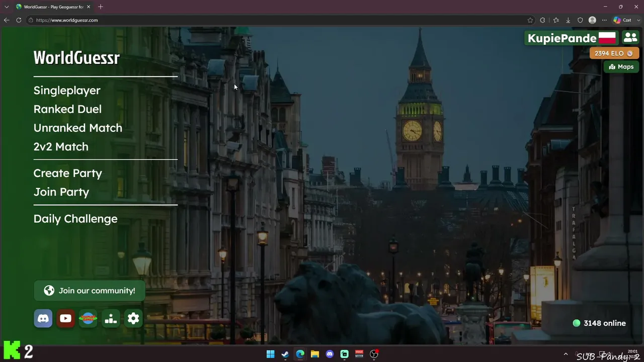Open a new browser tab
The height and width of the screenshot is (362, 644).
(x=101, y=7)
